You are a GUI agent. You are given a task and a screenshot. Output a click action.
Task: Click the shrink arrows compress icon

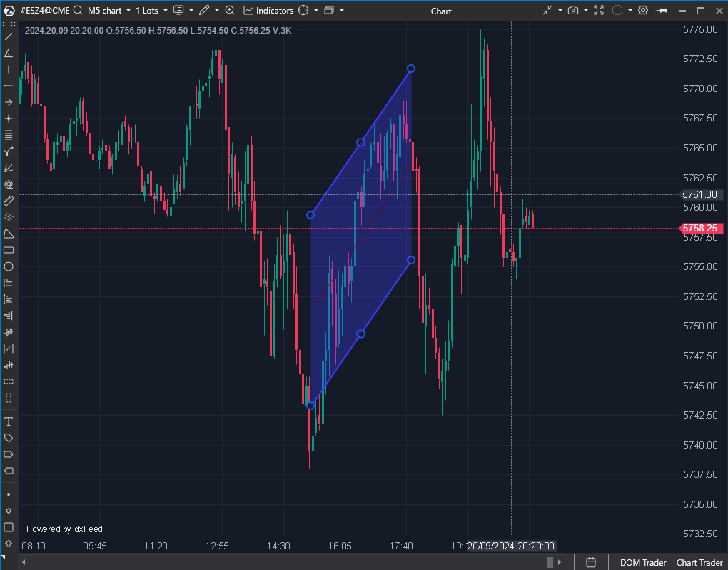coord(548,10)
